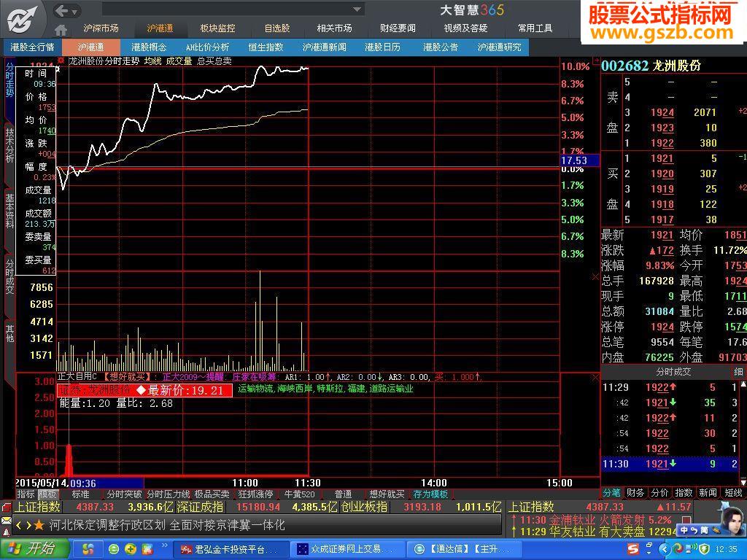Open 君弘金卡投资平台 from the taskbar

(226, 548)
